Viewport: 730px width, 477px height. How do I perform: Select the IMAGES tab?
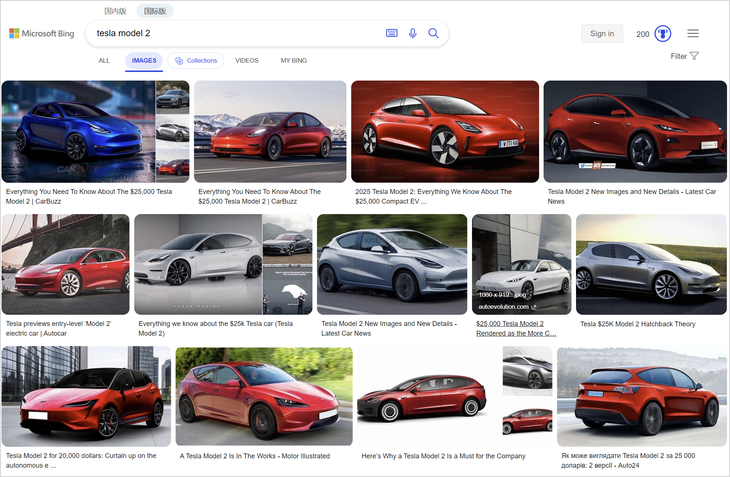(x=144, y=61)
